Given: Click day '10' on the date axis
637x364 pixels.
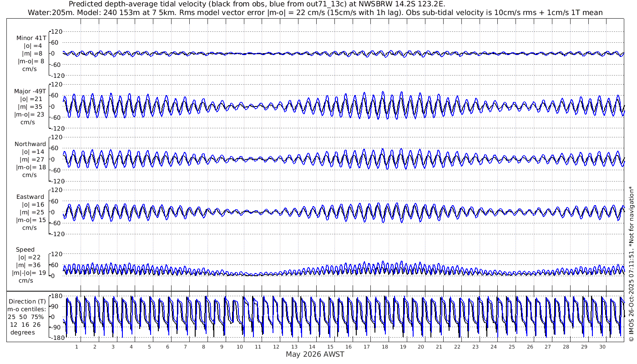Looking at the screenshot, I should [x=240, y=347].
